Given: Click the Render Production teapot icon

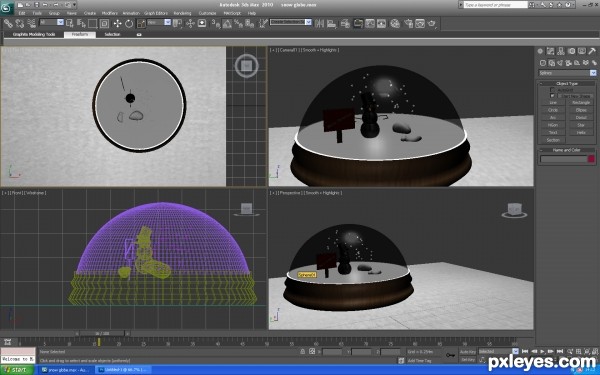Looking at the screenshot, I should (432, 24).
